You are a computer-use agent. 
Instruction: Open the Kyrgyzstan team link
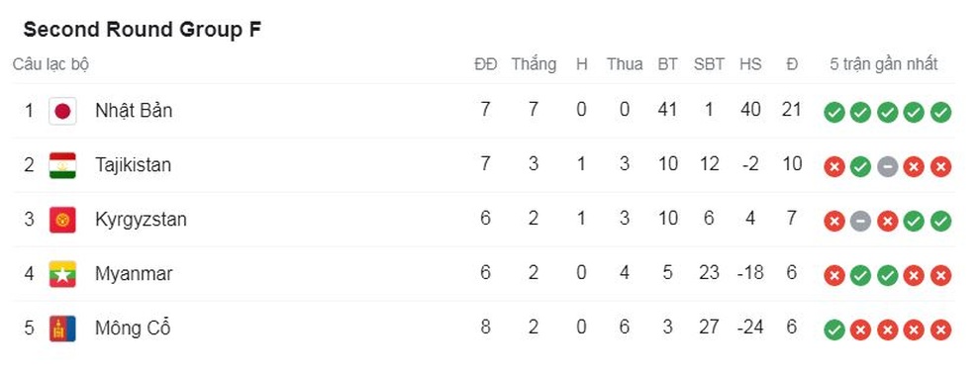pos(141,220)
